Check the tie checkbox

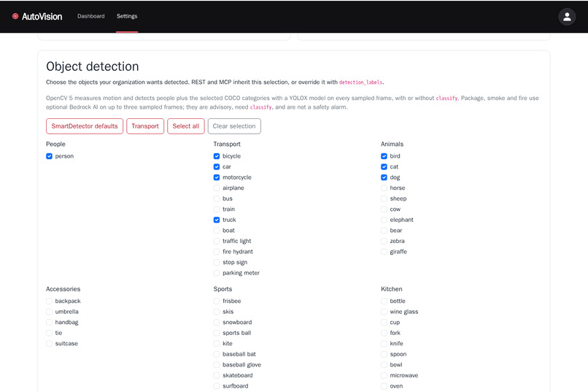click(49, 333)
